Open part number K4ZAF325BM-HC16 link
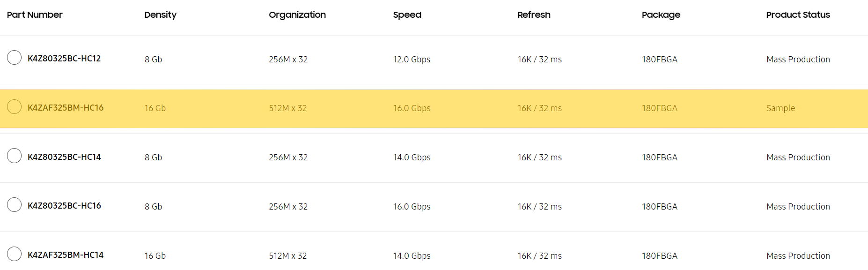The width and height of the screenshot is (868, 270). [66, 108]
